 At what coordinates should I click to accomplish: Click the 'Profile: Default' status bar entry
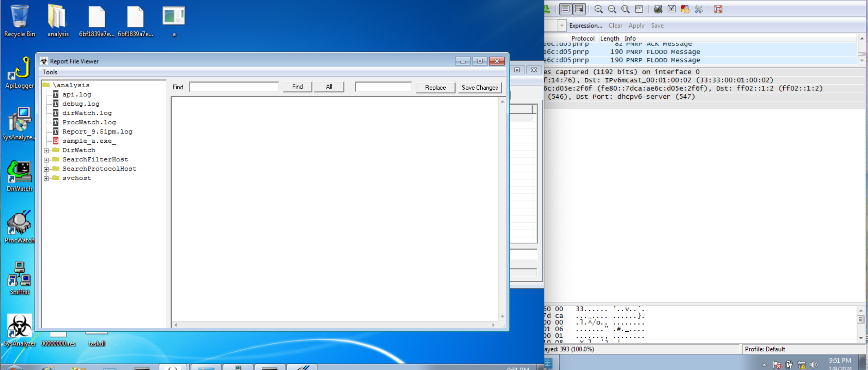point(765,349)
